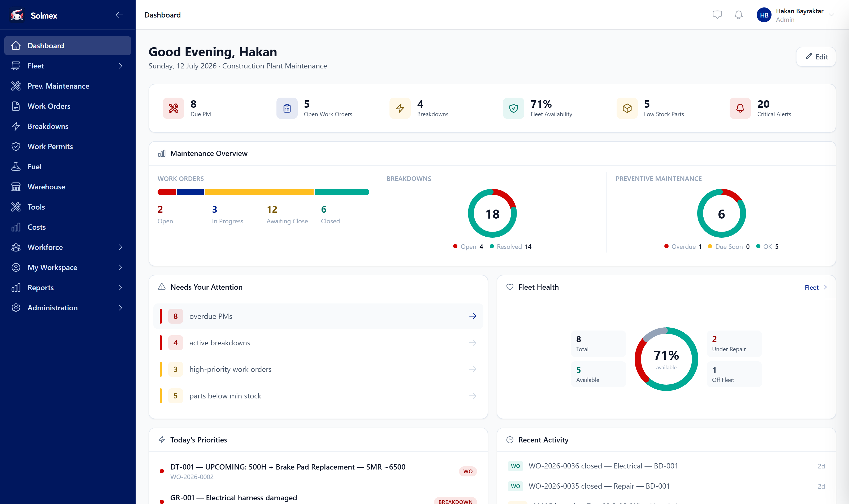
Task: Click the 71% available fleet donut
Action: [666, 359]
